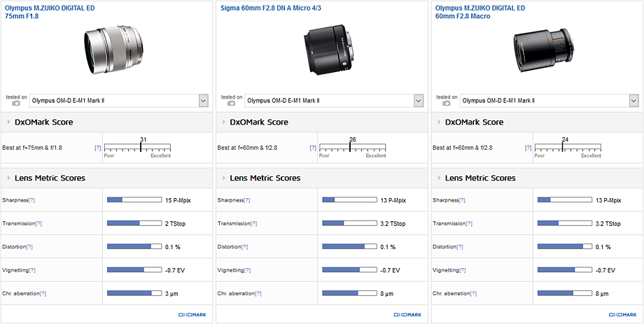The image size is (644, 324).
Task: Click 'Best at f=60mm & f/2.8' in Sigma card
Action: [x=246, y=148]
